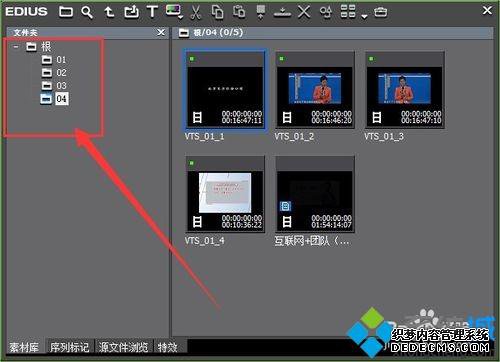Open the new clip dropdown arrow
Viewport: 500px width, 362px height.
click(180, 17)
